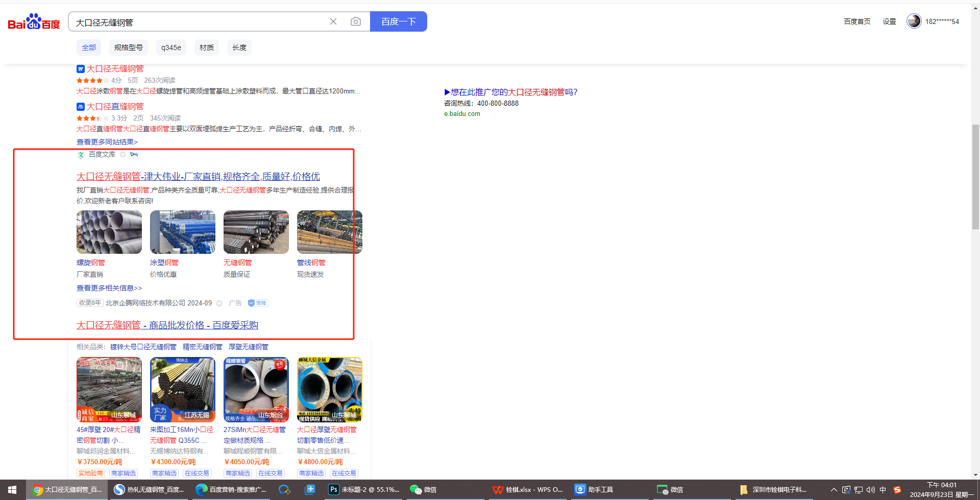
Task: Open WPS 铨棋.xlsx window
Action: pos(527,490)
